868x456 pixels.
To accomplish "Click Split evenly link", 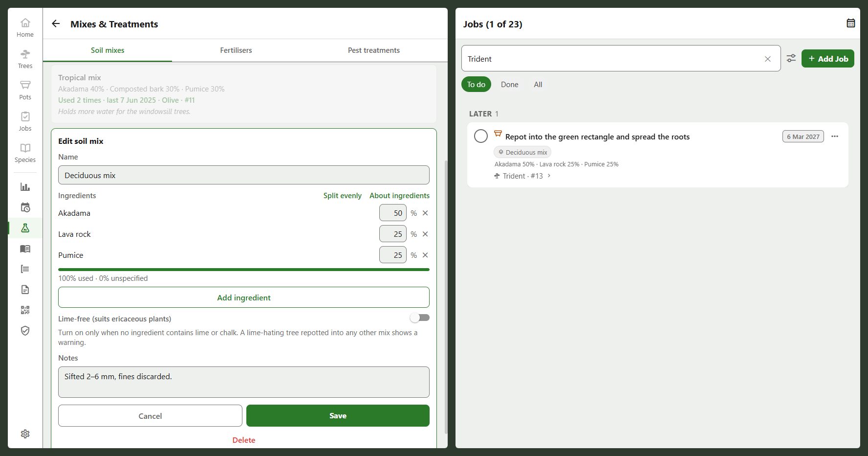I will coord(342,195).
